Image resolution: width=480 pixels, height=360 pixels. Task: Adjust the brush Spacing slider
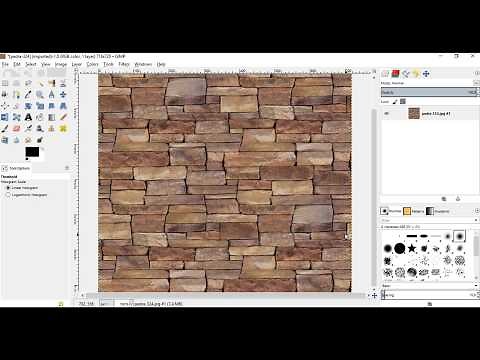click(x=429, y=295)
